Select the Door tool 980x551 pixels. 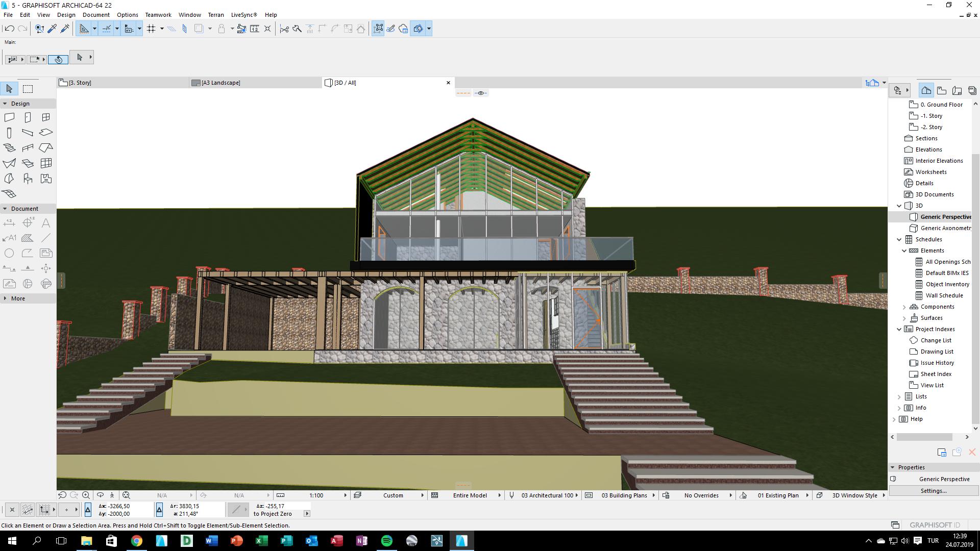pos(28,117)
